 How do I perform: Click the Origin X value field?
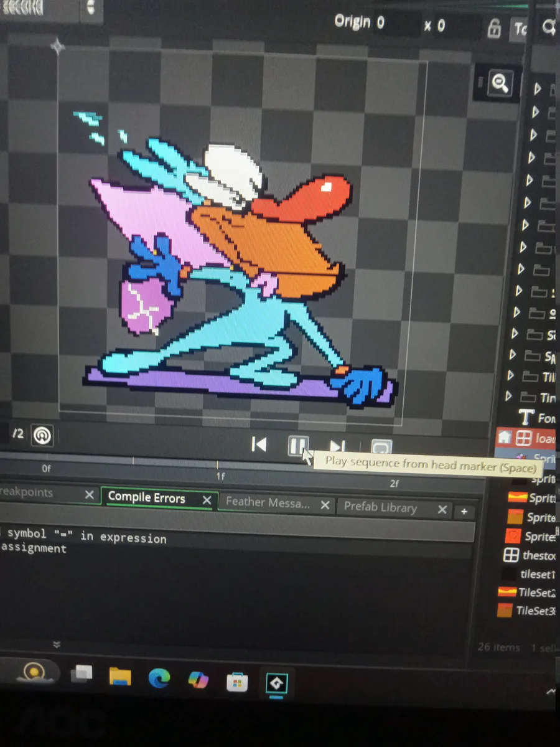396,24
